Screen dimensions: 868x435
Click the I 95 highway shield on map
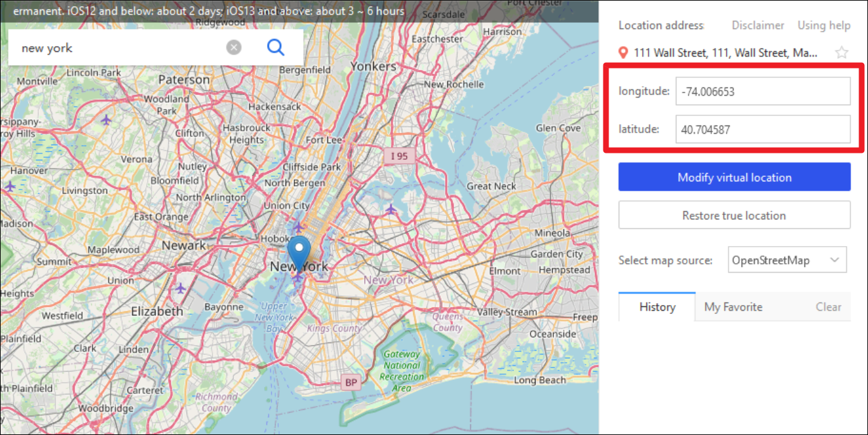(x=399, y=155)
